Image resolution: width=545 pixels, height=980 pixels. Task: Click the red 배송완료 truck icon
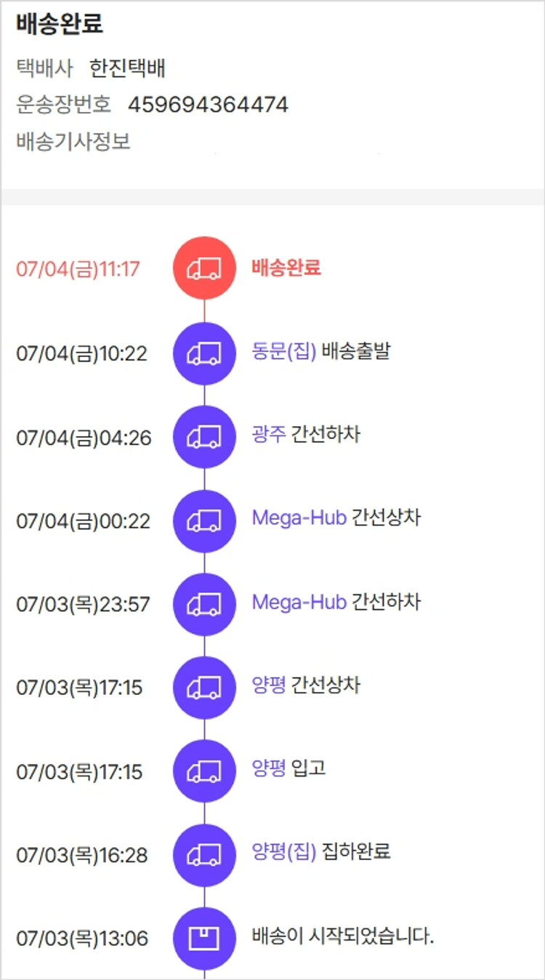click(204, 268)
